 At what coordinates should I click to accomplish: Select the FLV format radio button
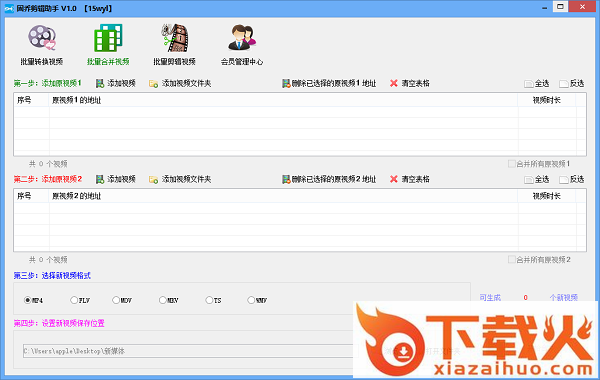tap(74, 300)
